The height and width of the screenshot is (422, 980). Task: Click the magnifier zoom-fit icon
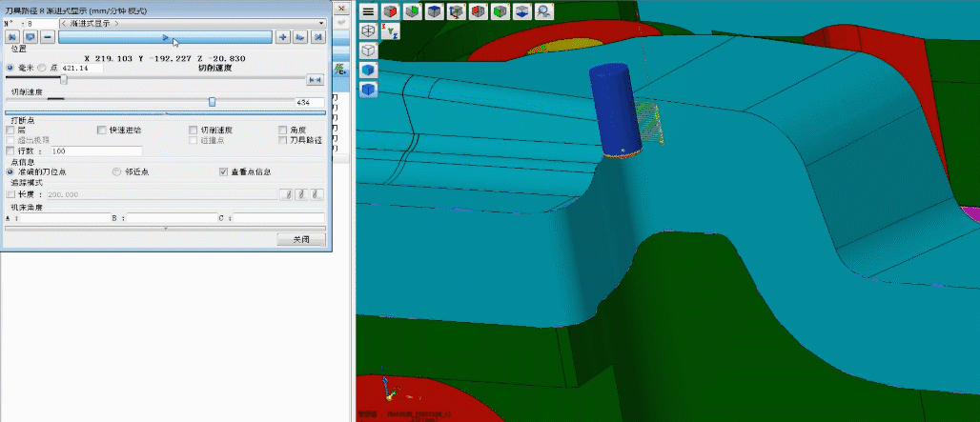(x=544, y=11)
